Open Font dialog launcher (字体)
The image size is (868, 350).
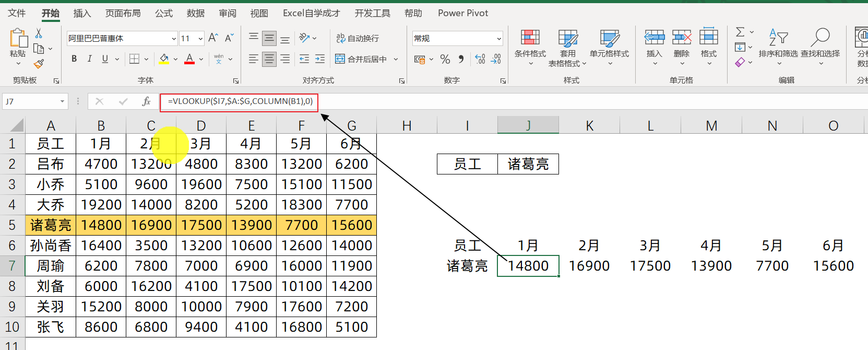click(236, 81)
